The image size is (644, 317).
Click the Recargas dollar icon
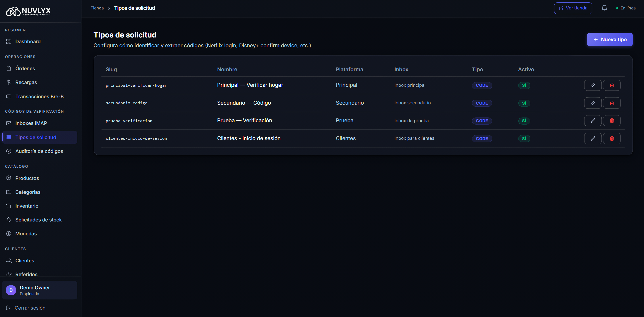click(x=9, y=82)
